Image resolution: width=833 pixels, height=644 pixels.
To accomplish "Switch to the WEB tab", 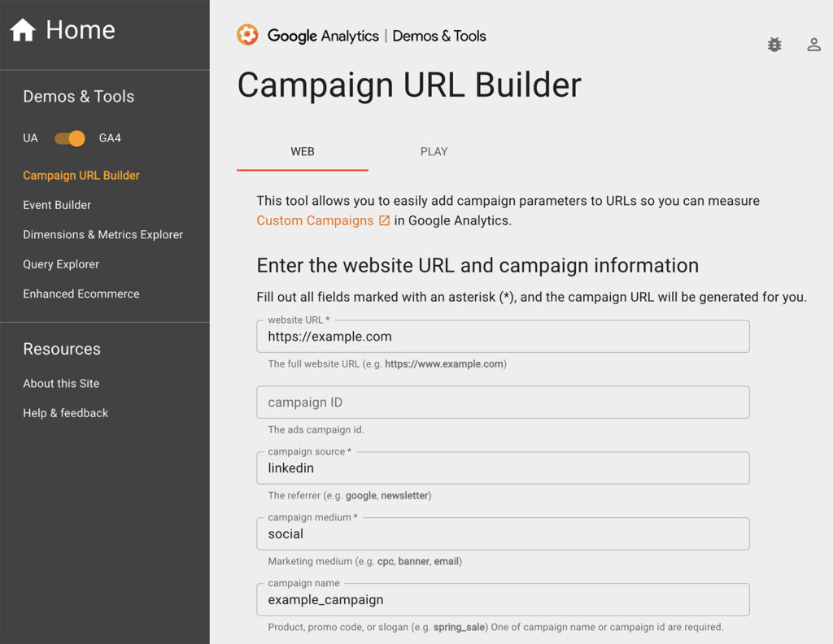I will point(303,151).
